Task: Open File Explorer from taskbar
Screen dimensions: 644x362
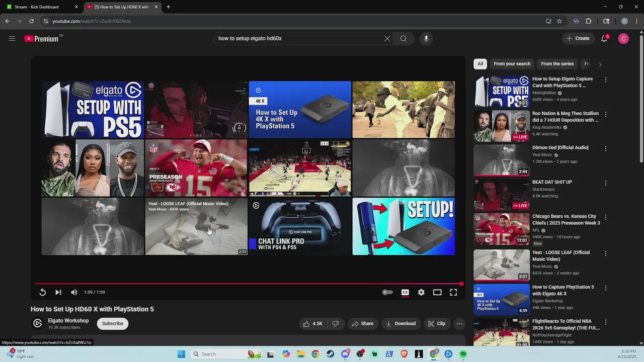Action: coord(300,354)
